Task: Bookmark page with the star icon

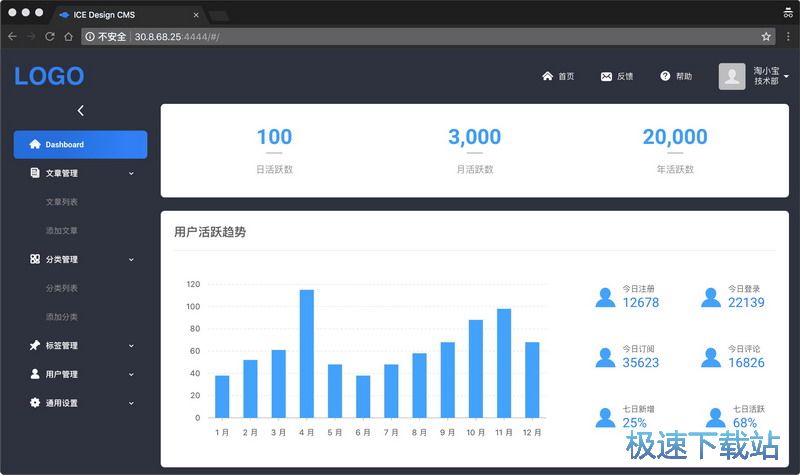Action: [x=766, y=36]
